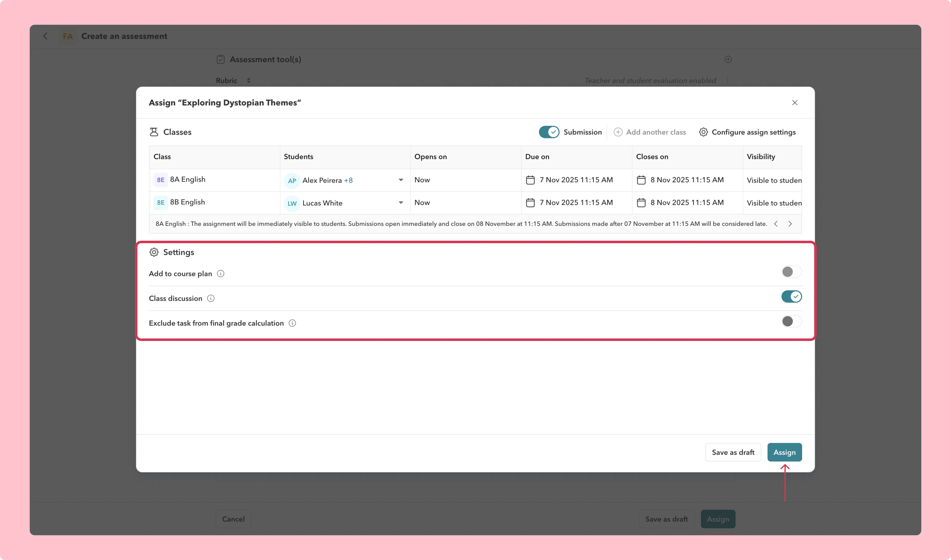Open Configure assign settings
This screenshot has height=560, width=951.
click(x=747, y=132)
